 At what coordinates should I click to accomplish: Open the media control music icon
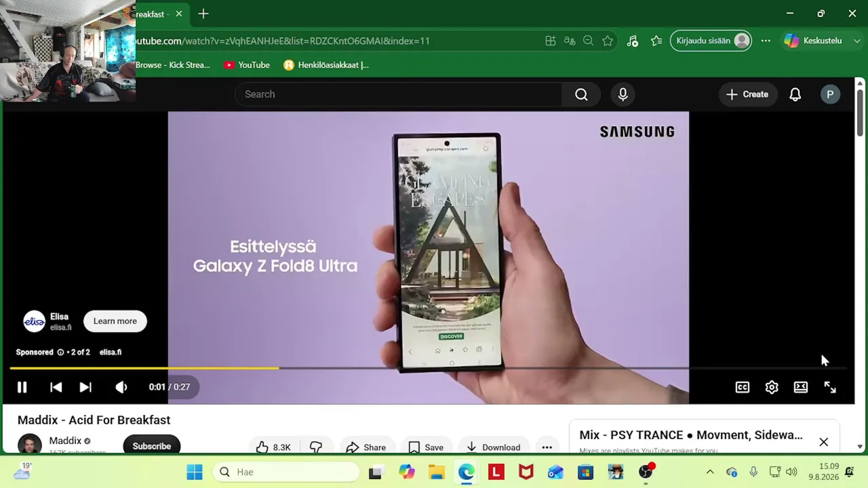[633, 41]
